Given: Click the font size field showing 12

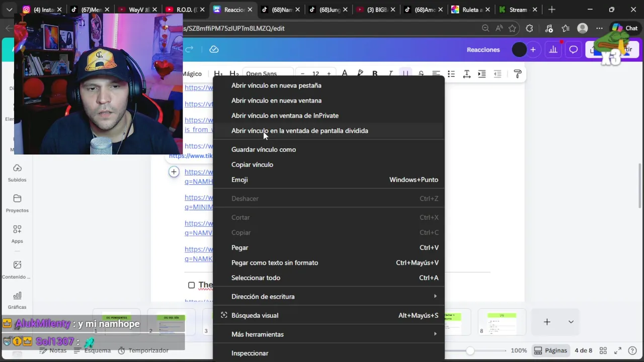Looking at the screenshot, I should tap(315, 73).
